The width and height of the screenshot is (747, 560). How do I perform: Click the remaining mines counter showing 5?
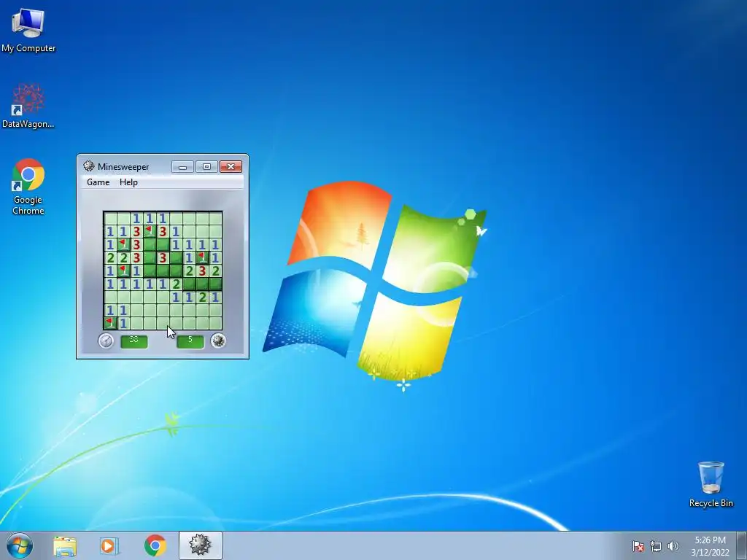190,341
